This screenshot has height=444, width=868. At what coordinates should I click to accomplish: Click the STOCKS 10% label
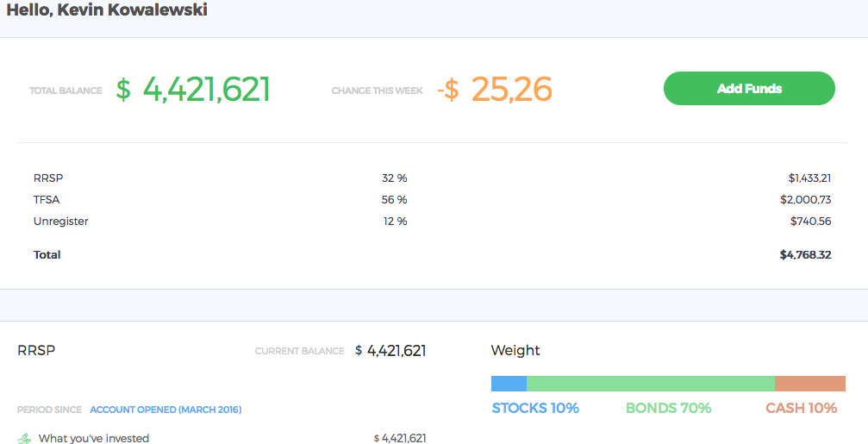tap(535, 409)
